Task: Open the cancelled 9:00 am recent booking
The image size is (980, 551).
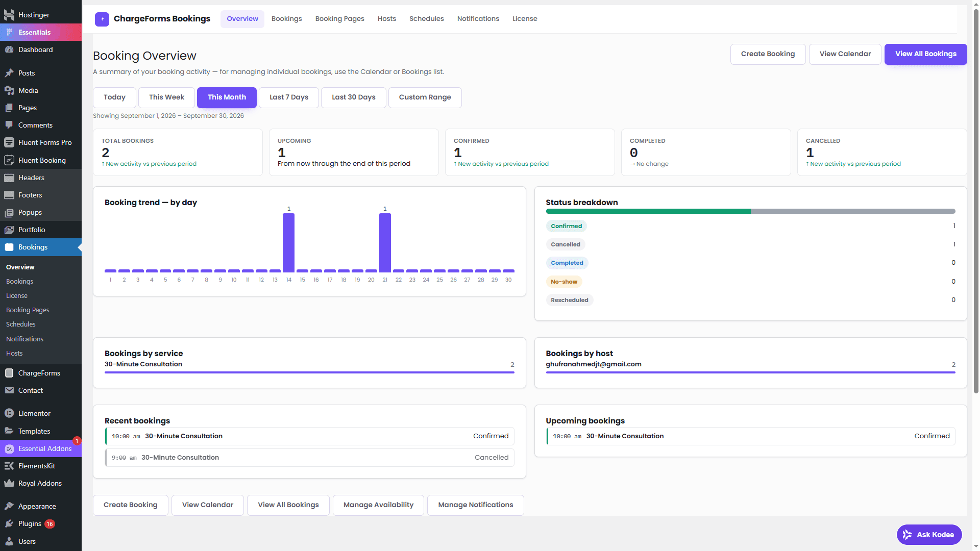Action: pyautogui.click(x=309, y=458)
